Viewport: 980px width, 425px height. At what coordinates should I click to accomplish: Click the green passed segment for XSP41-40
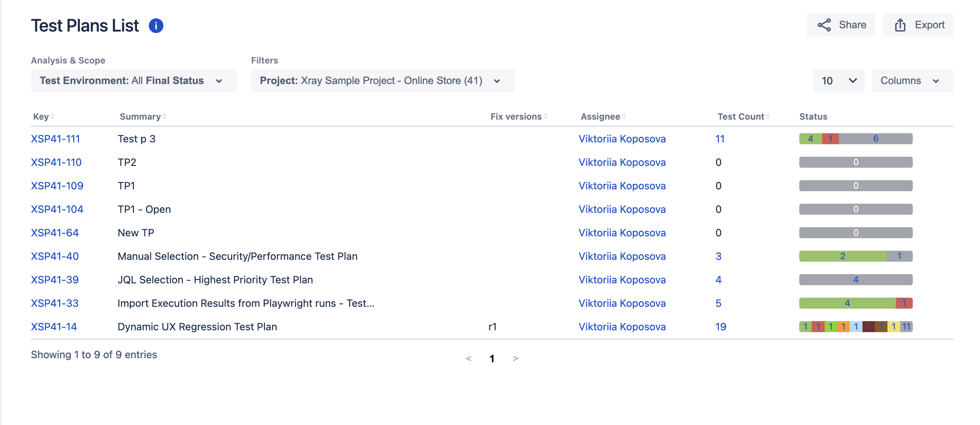[x=842, y=256]
